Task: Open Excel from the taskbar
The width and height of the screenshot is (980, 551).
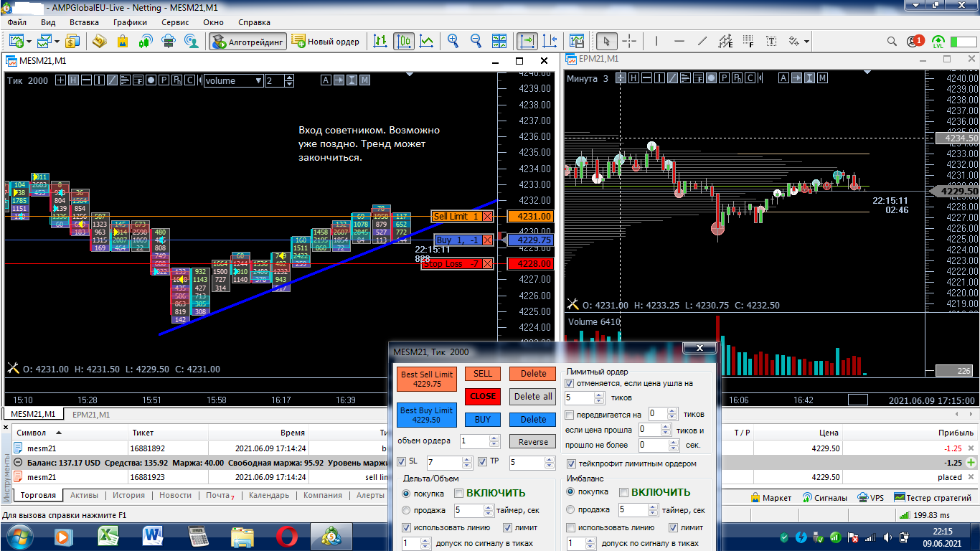Action: click(109, 536)
